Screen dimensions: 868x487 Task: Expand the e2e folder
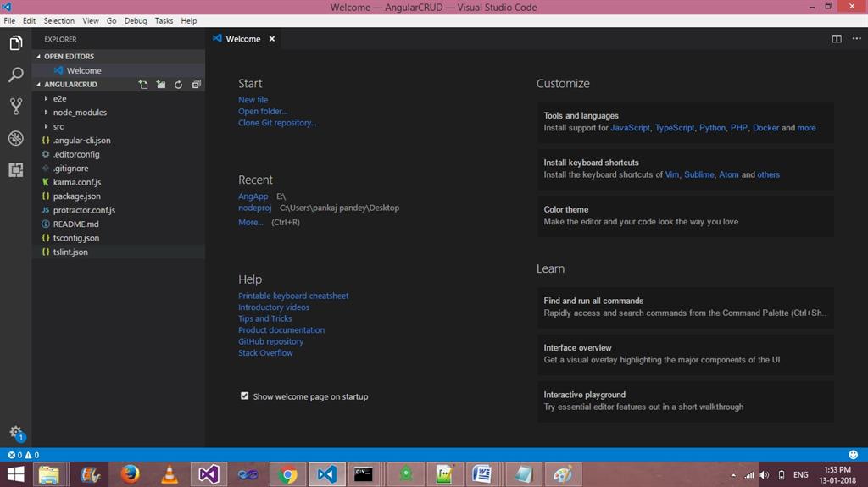click(x=119, y=98)
